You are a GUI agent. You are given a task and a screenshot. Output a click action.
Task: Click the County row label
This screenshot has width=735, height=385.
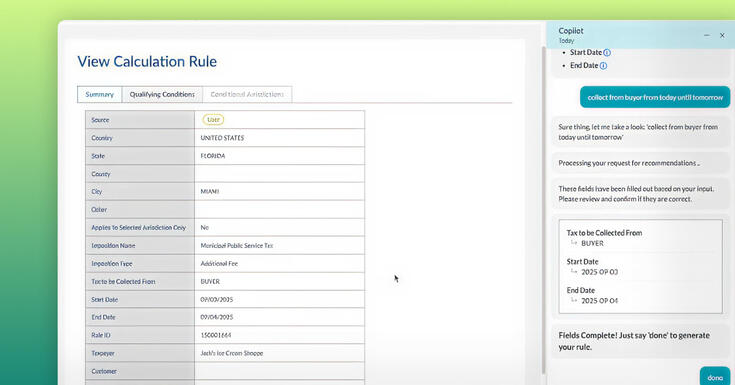pyautogui.click(x=101, y=174)
